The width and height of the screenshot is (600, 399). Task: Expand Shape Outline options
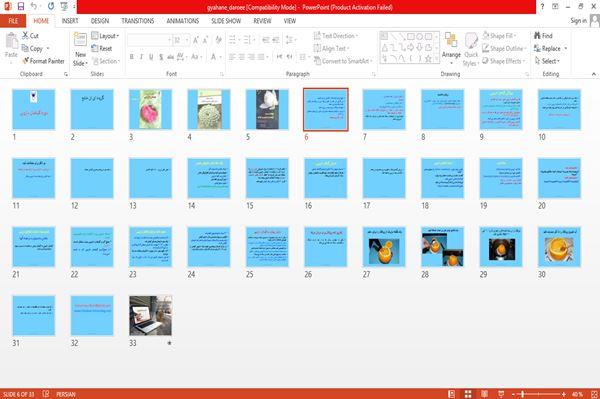pyautogui.click(x=504, y=49)
